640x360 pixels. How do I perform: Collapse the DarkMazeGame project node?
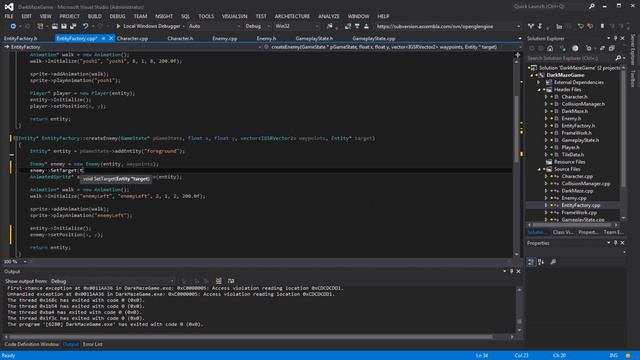[x=532, y=75]
